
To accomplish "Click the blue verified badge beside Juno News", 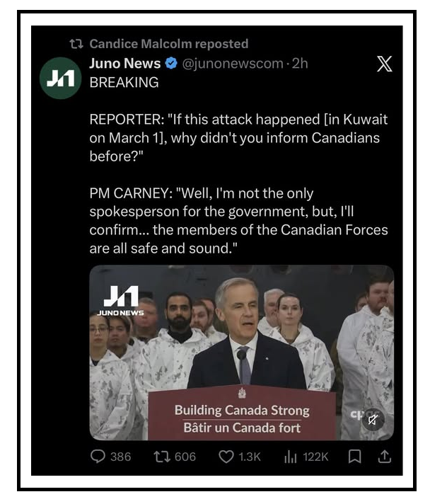I will click(x=171, y=64).
